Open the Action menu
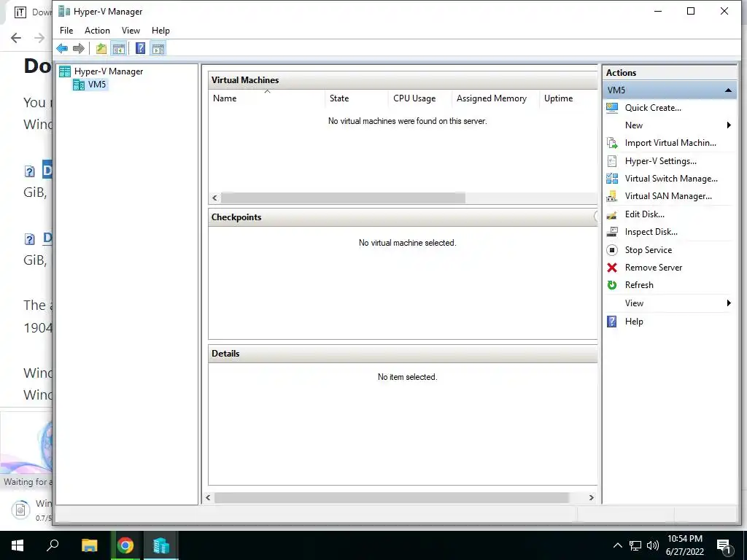 97,31
